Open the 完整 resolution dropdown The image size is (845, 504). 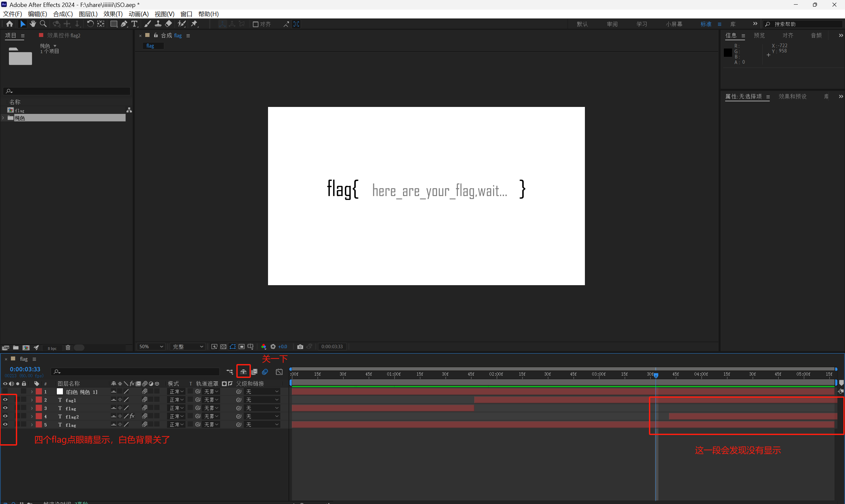coord(187,347)
